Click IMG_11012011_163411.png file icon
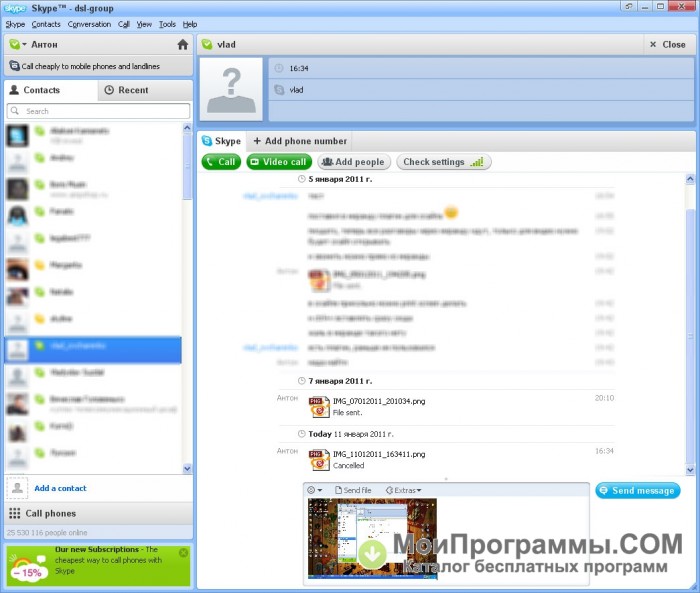 coord(319,460)
